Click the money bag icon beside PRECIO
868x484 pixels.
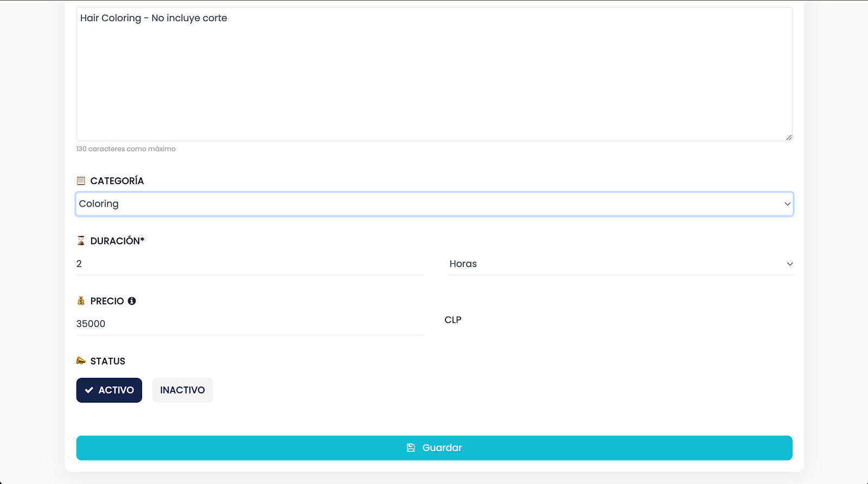(x=81, y=301)
